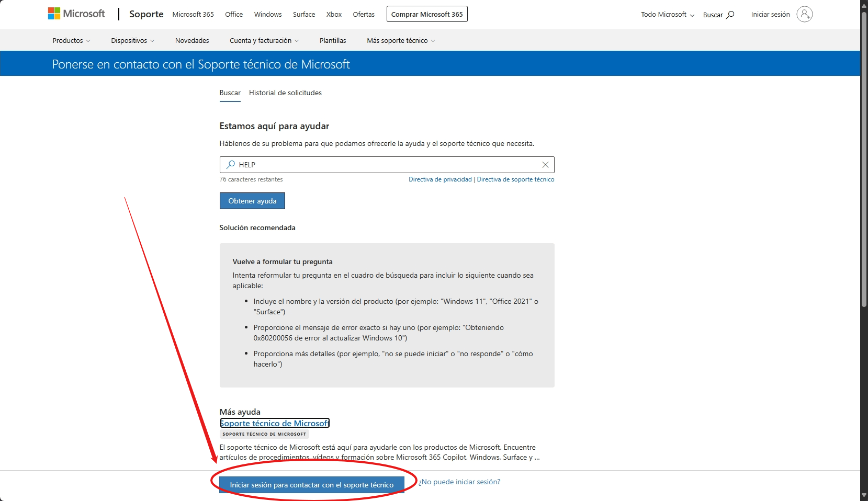Click the 'Más ayuda' heading
Screen dimensions: 868x501
click(x=240, y=412)
